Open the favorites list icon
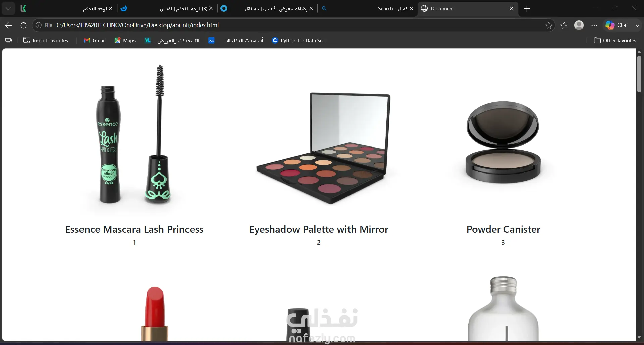Viewport: 644px width, 345px height. pos(564,25)
